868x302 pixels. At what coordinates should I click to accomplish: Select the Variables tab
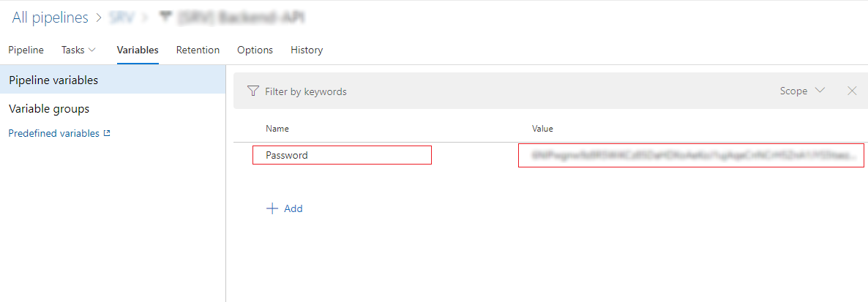tap(138, 50)
